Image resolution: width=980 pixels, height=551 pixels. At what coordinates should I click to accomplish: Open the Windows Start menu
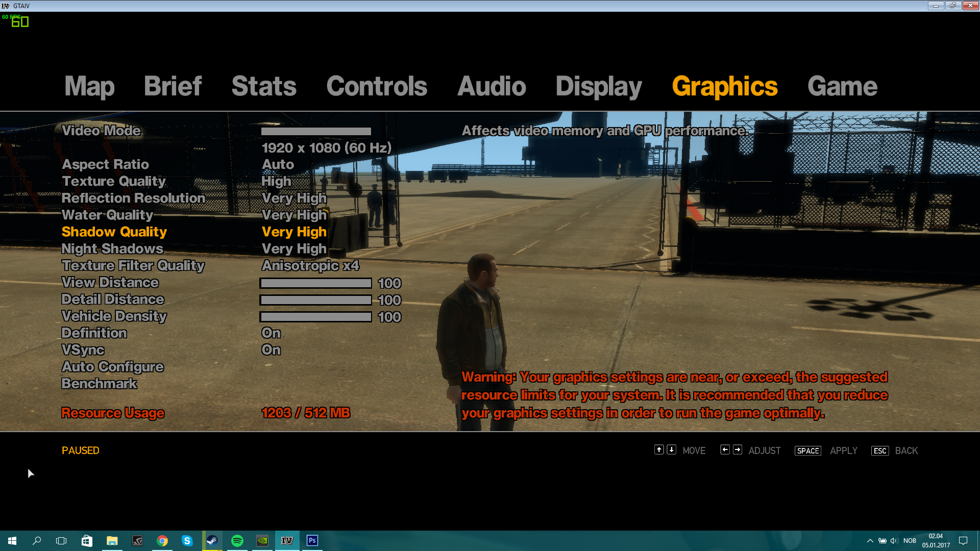(x=12, y=541)
